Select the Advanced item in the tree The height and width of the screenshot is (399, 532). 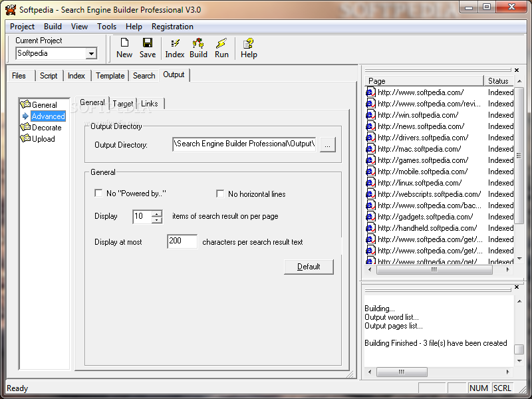(x=48, y=116)
